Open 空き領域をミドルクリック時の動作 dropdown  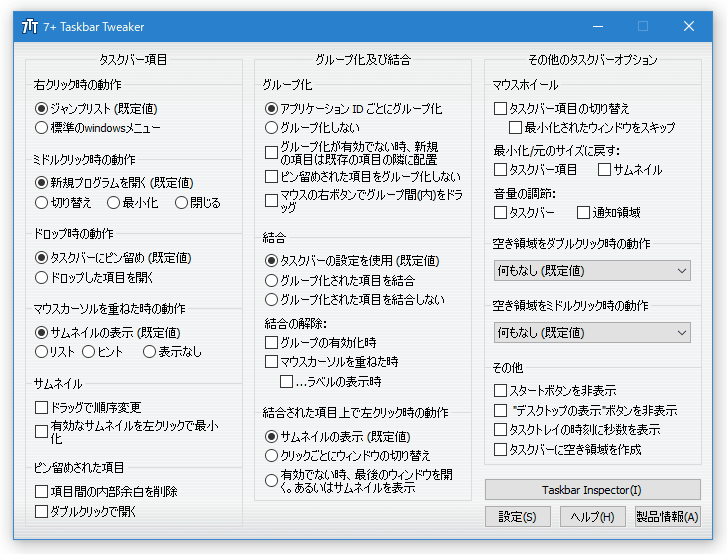click(x=592, y=333)
